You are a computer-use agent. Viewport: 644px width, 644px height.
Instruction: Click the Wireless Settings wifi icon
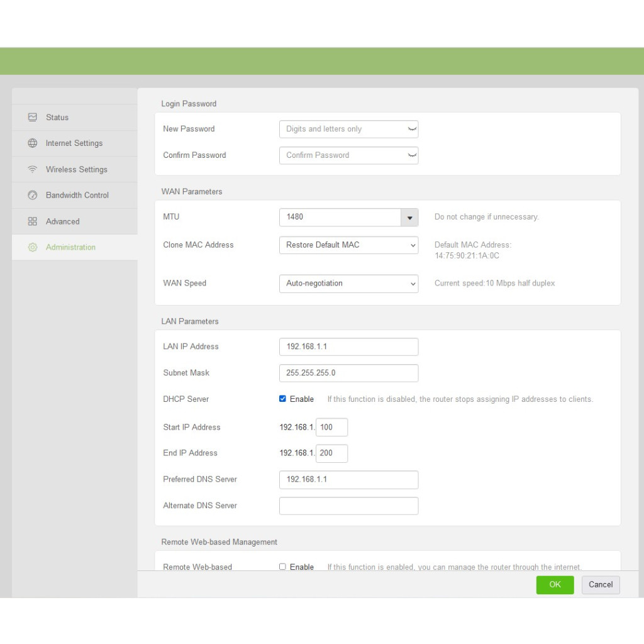pyautogui.click(x=33, y=170)
